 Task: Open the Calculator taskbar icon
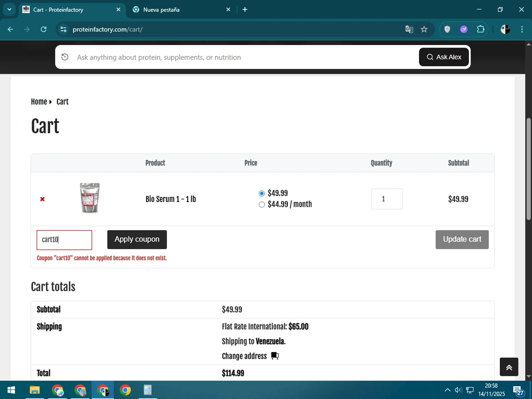pyautogui.click(x=148, y=390)
